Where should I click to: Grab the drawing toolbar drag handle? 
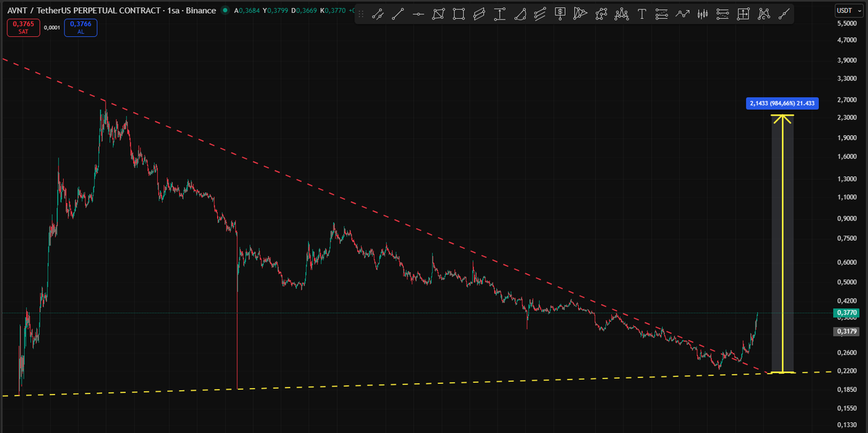[361, 14]
